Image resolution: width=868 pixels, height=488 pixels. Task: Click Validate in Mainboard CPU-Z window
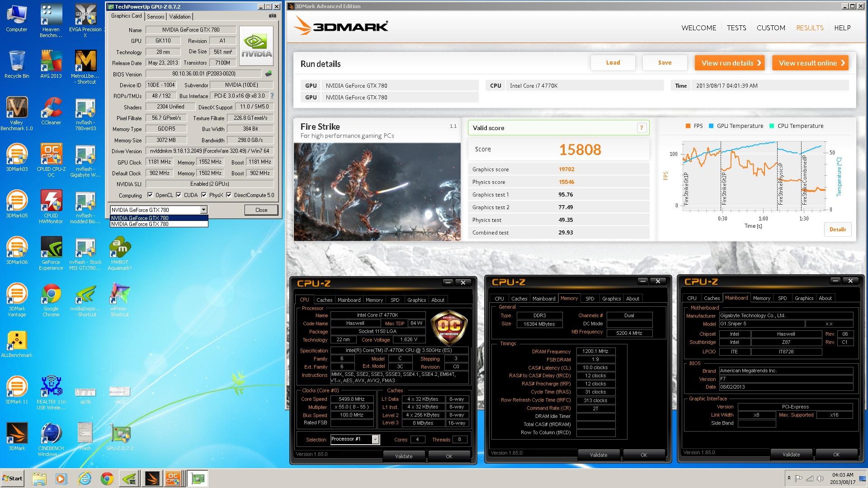pos(791,455)
